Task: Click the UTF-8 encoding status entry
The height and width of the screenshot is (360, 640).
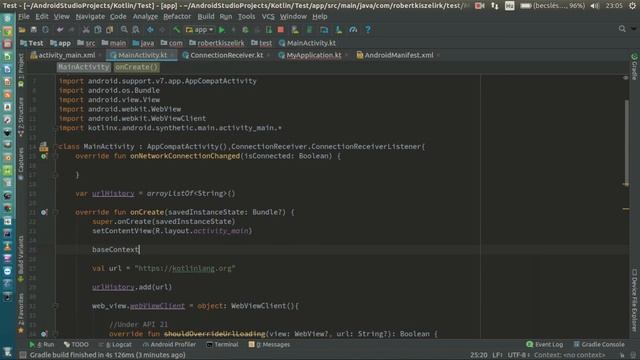Action: coord(519,355)
